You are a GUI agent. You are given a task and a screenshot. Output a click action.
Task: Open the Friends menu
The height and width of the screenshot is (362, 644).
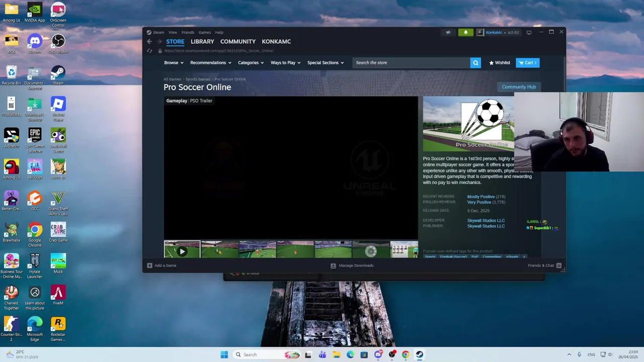coord(188,32)
